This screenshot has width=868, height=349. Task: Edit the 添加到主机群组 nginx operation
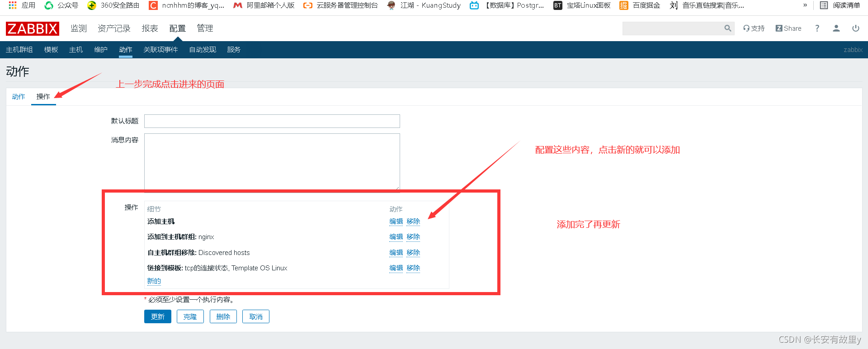click(x=396, y=237)
